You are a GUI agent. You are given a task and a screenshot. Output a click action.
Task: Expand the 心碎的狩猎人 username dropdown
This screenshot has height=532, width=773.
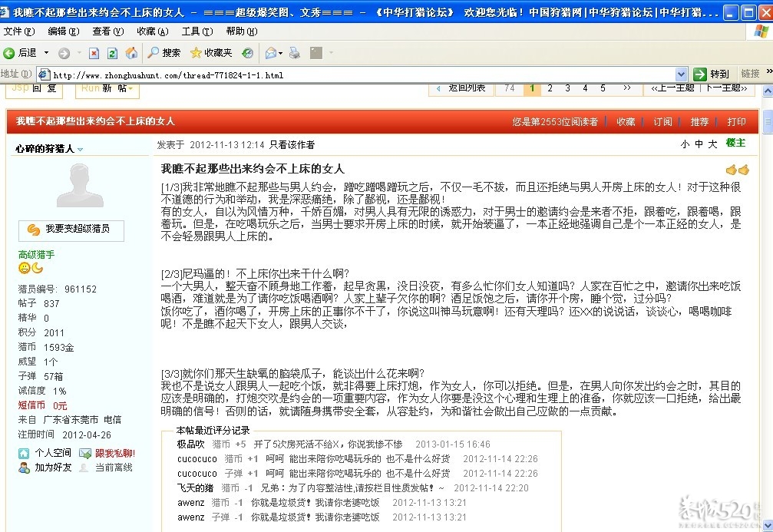[80, 150]
